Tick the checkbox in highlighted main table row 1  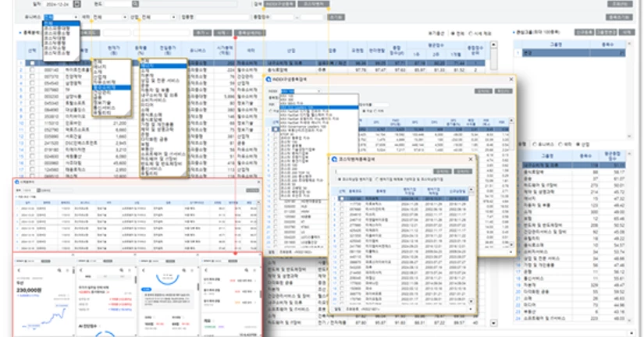32,63
